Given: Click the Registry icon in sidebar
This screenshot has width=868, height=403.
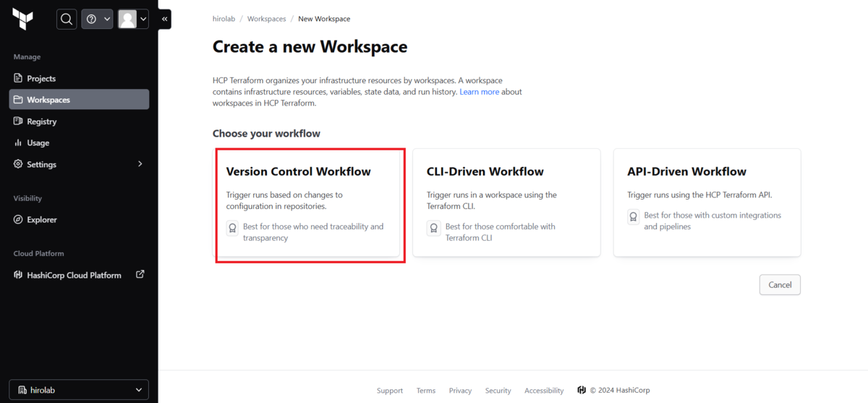Looking at the screenshot, I should (x=19, y=122).
